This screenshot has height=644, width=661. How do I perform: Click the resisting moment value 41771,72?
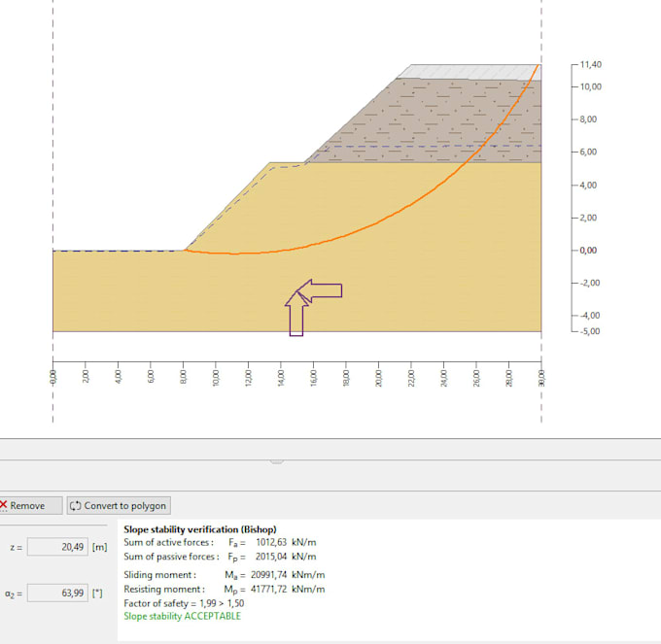click(x=269, y=589)
